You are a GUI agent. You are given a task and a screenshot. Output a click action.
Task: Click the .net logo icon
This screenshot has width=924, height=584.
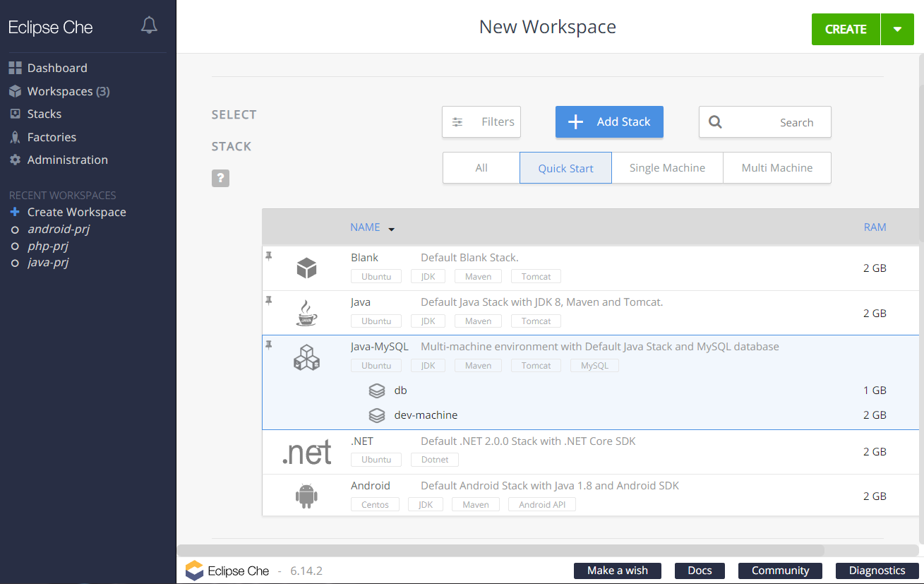[x=306, y=453]
